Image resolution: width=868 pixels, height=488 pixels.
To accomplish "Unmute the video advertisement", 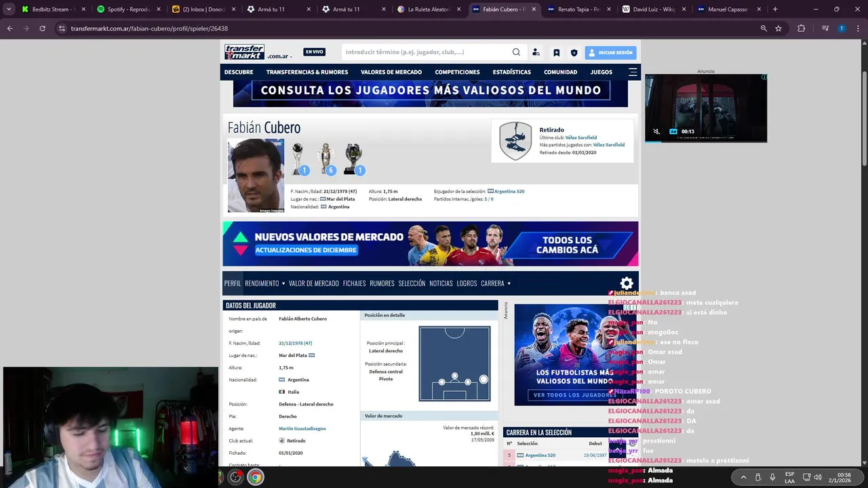I will [x=656, y=131].
